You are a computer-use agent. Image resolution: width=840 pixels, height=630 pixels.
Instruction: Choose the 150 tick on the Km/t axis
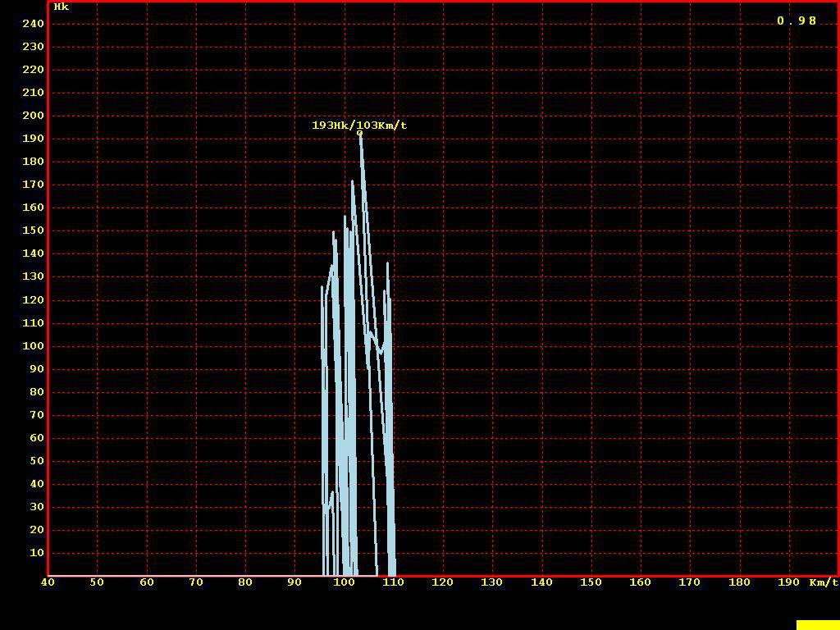tap(591, 582)
